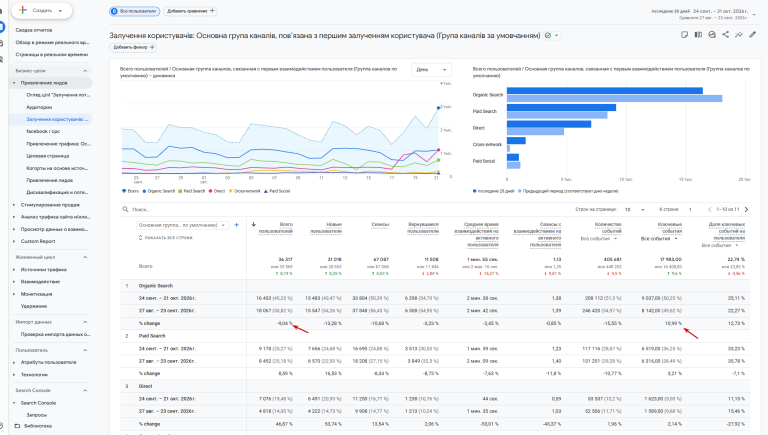Click the Создать plus icon
The image size is (768, 435).
click(23, 10)
